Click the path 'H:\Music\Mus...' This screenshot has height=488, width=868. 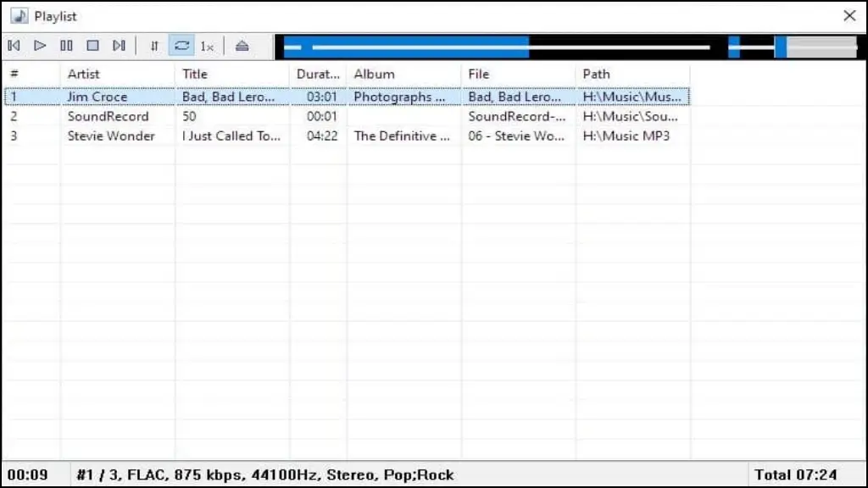[x=632, y=97]
